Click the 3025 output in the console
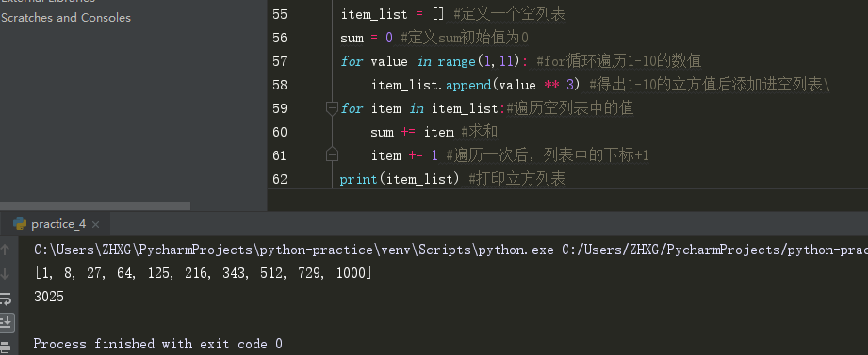This screenshot has width=868, height=355. (49, 297)
